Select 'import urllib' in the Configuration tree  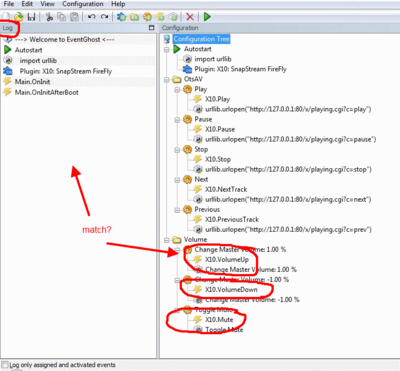[x=213, y=59]
